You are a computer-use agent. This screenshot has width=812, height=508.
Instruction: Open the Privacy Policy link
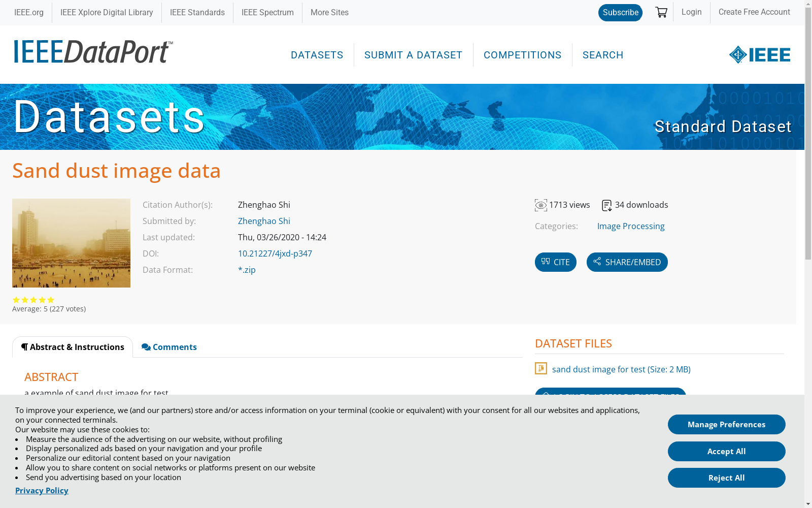coord(42,490)
